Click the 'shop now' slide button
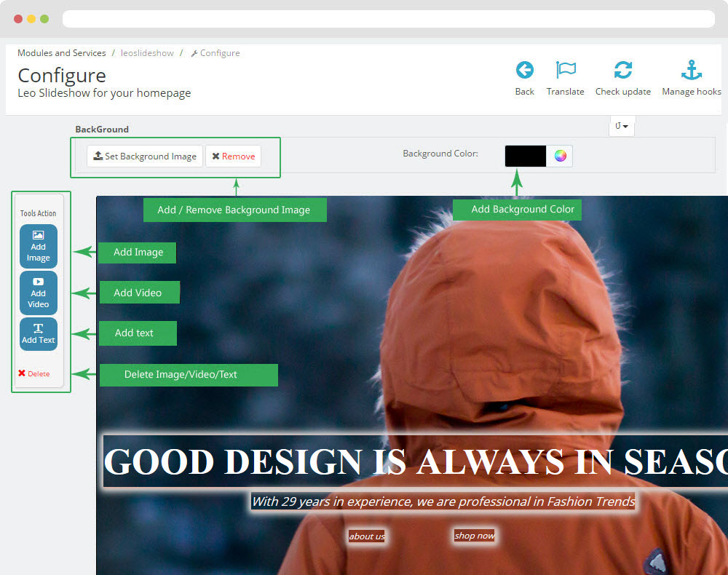This screenshot has width=728, height=575. point(475,536)
